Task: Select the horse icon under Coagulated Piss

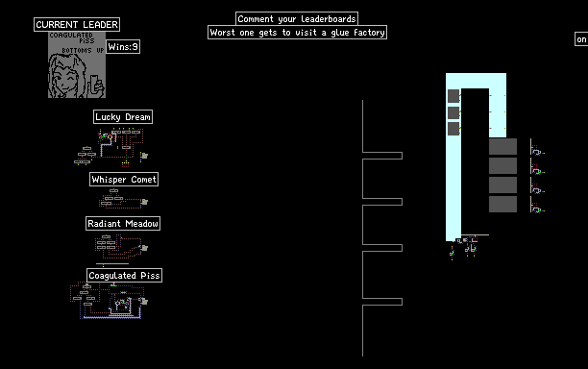Action: (x=143, y=301)
